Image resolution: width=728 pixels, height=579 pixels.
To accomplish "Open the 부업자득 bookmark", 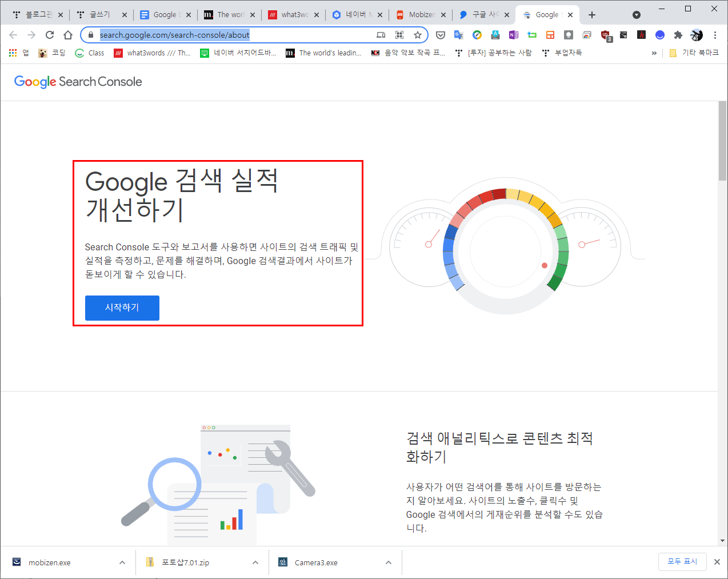I will tap(562, 53).
